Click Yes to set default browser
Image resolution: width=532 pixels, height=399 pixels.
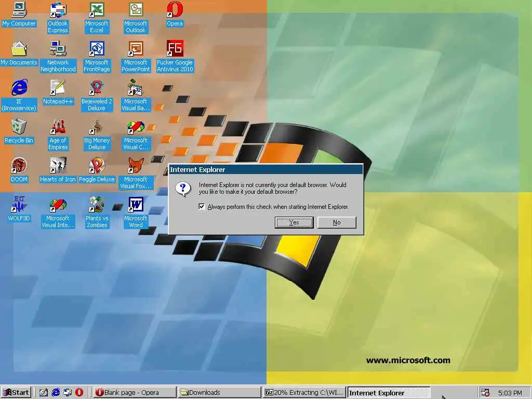pyautogui.click(x=294, y=222)
